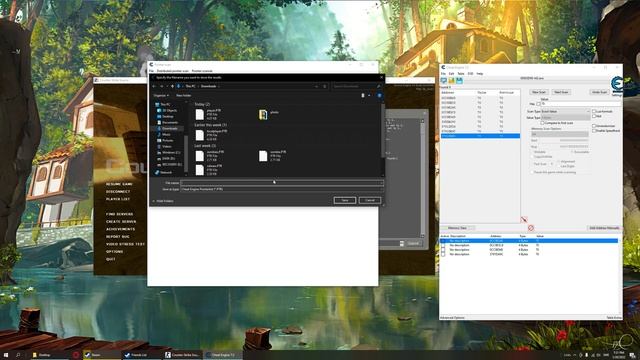Viewport: 640px width, 360px height.
Task: Open view options dropdown arrow in save dialog
Action: pos(369,96)
